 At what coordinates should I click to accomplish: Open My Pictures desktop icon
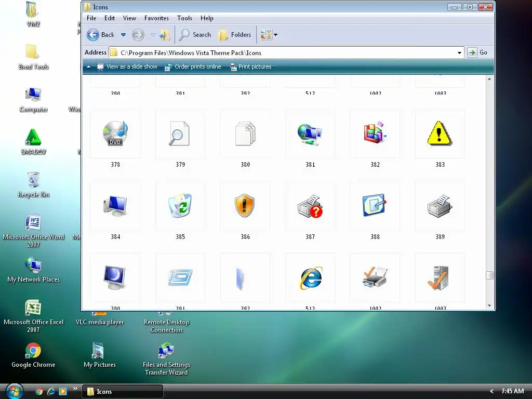click(100, 355)
